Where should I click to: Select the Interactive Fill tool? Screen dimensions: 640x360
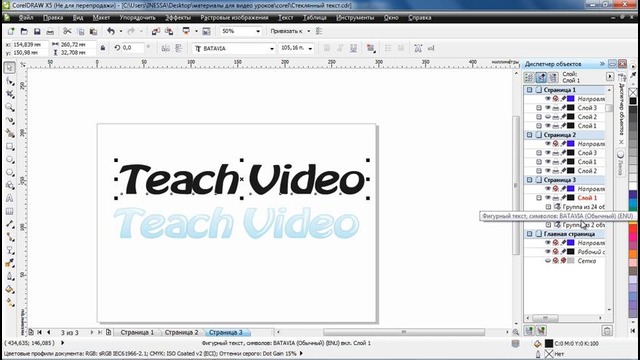coord(10,303)
